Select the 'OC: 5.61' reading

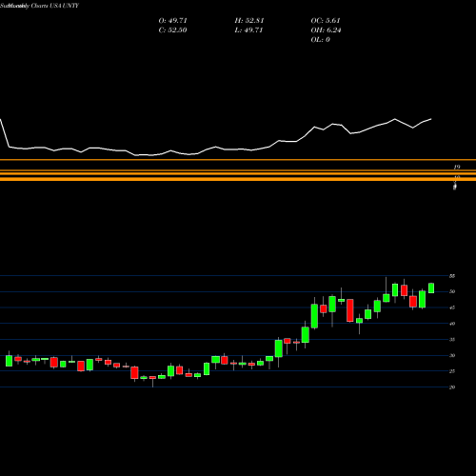pos(326,21)
